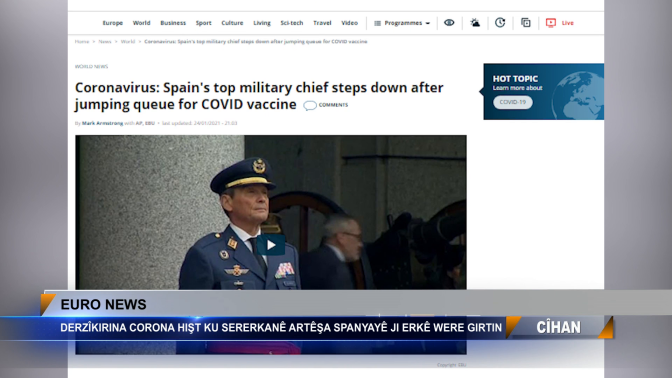Open the weather icon in header

coord(475,23)
